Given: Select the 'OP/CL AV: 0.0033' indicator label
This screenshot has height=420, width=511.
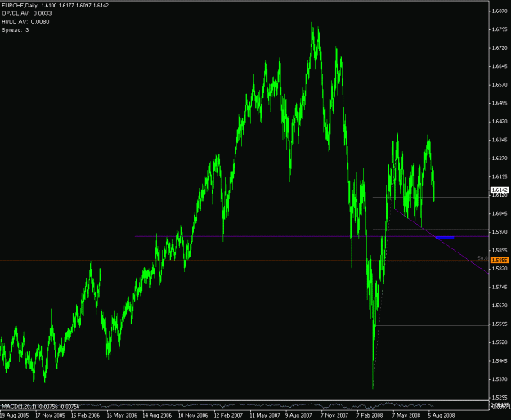Looking at the screenshot, I should tap(27, 13).
